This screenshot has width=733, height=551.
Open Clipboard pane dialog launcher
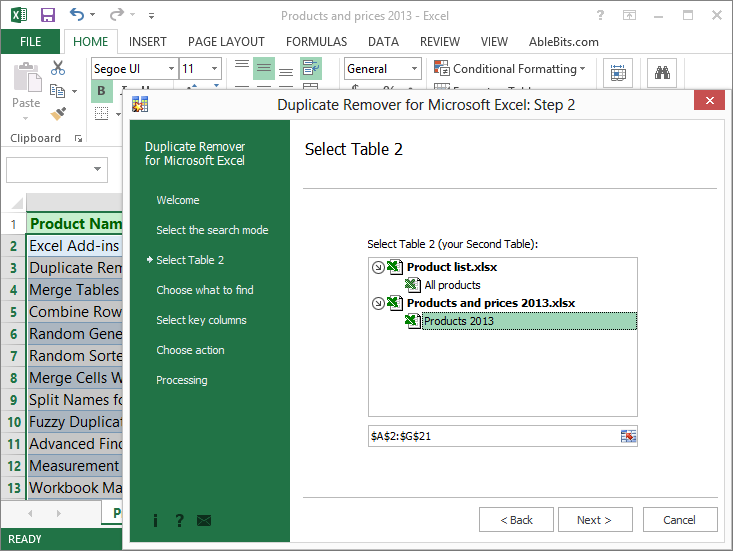[x=78, y=138]
